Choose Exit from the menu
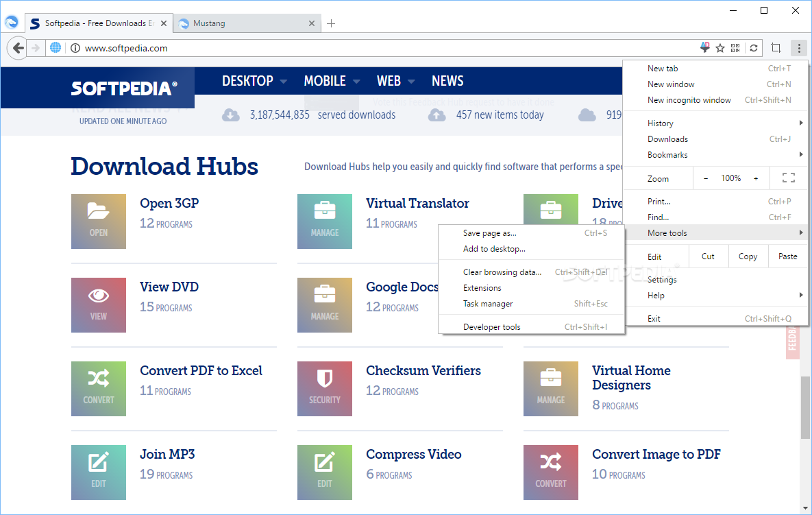Viewport: 812px width, 515px height. 715,319
